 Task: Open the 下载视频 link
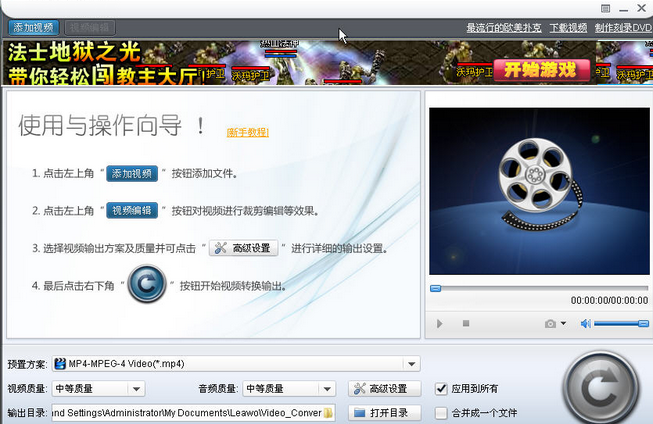[568, 28]
